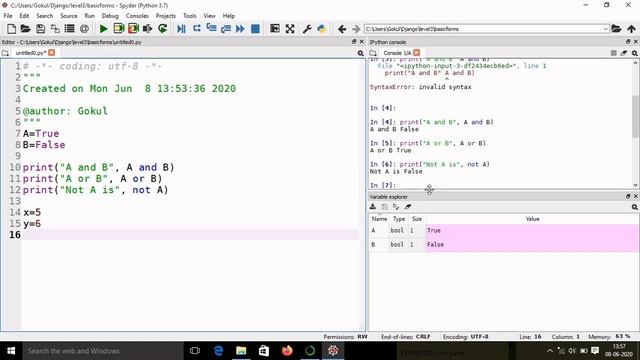The image size is (640, 360).
Task: Go back to previous cursor position
Action: (342, 29)
